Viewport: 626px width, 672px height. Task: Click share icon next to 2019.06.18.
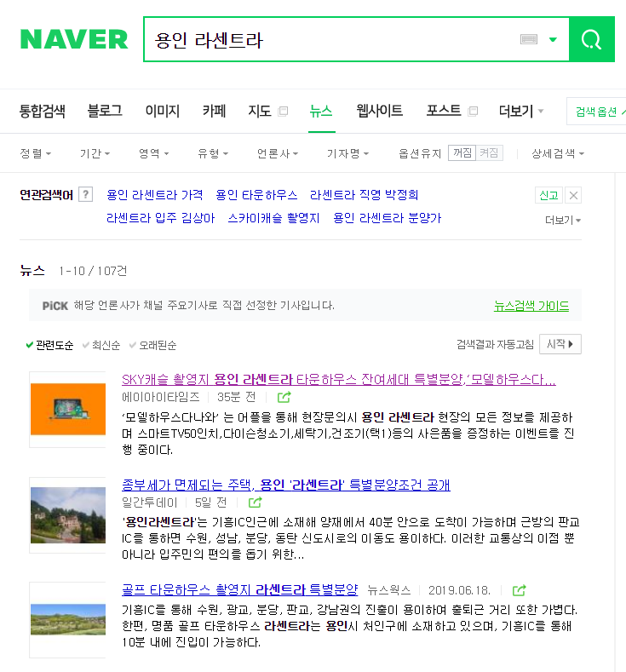[519, 590]
